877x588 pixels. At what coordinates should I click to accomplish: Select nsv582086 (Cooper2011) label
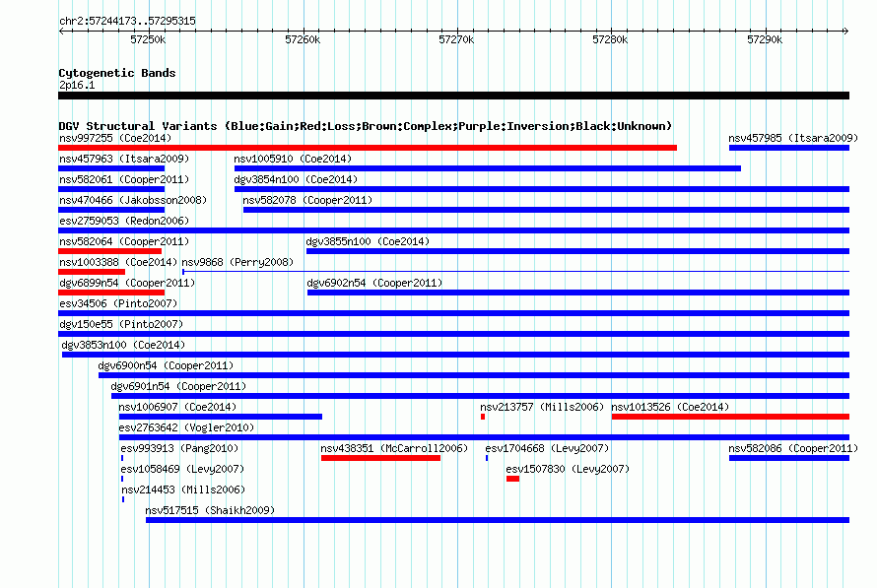tap(793, 448)
